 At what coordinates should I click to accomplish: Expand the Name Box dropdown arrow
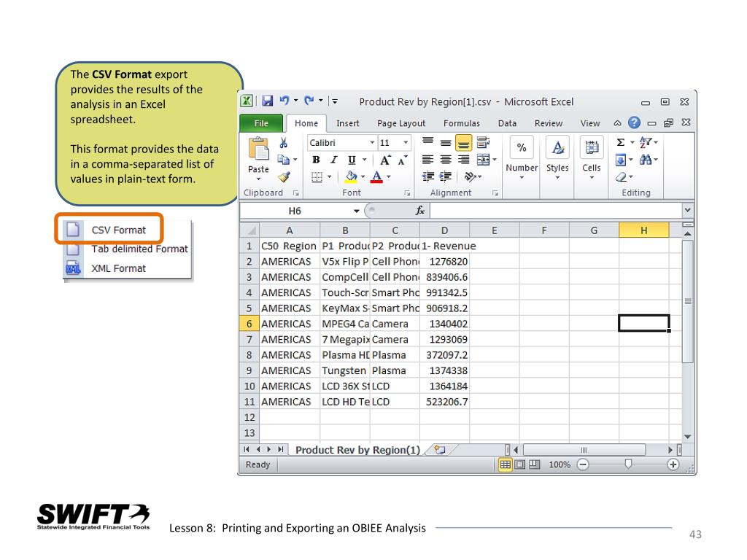click(356, 211)
